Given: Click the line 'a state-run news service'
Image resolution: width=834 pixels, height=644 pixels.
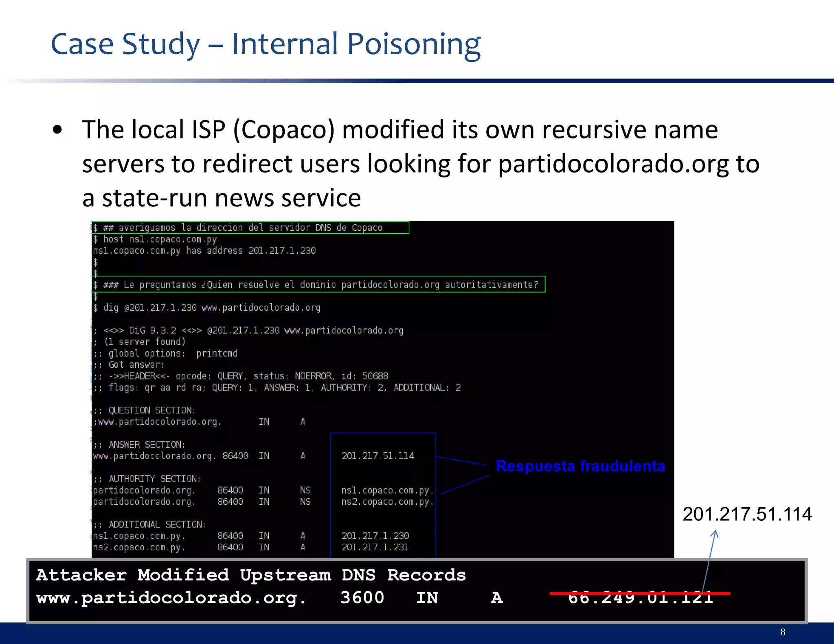Looking at the screenshot, I should pos(222,198).
